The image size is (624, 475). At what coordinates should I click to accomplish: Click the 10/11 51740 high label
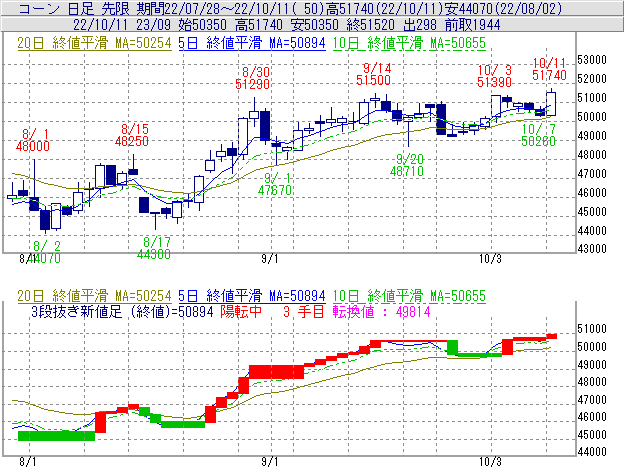click(x=550, y=69)
